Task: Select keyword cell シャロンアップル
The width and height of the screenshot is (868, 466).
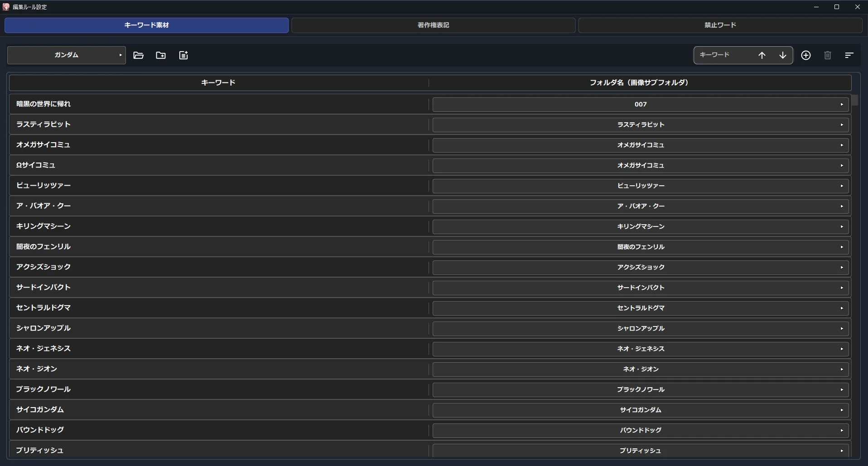Action: (x=219, y=328)
